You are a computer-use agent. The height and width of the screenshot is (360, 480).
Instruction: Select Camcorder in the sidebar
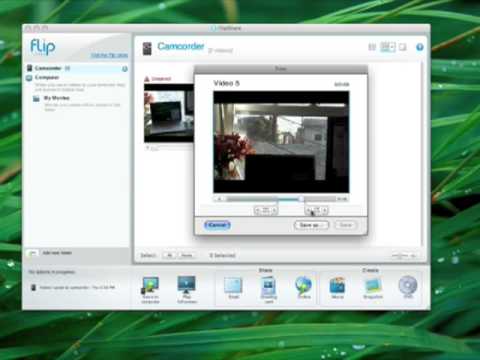click(77, 68)
